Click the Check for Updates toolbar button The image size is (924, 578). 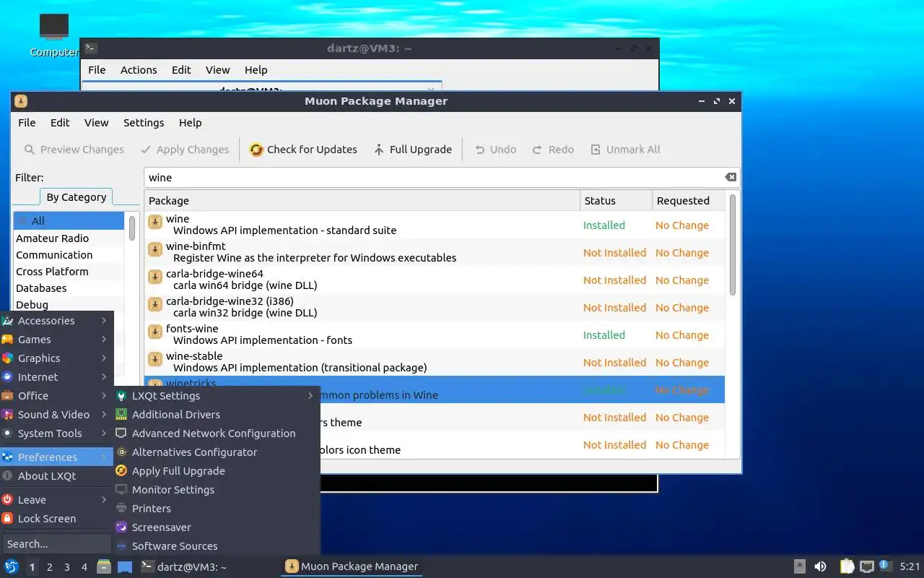pyautogui.click(x=303, y=150)
